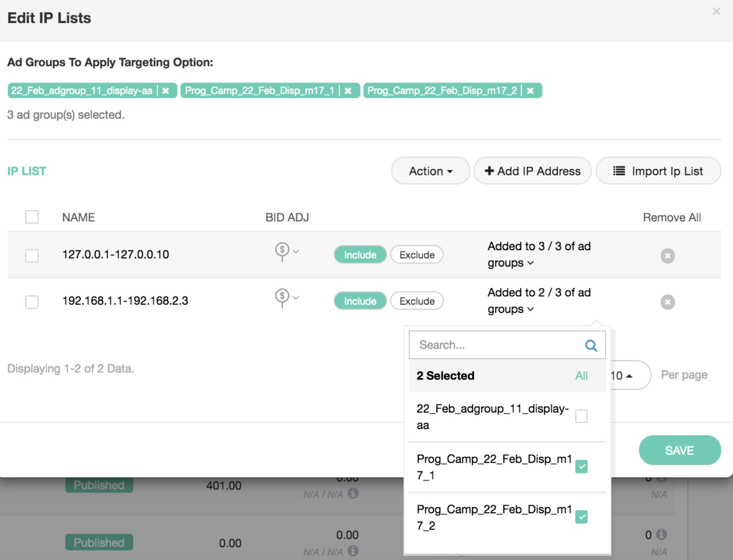This screenshot has width=733, height=560.
Task: Delete the 192.168.1.1-192.168.2.3 IP row
Action: coord(667,302)
